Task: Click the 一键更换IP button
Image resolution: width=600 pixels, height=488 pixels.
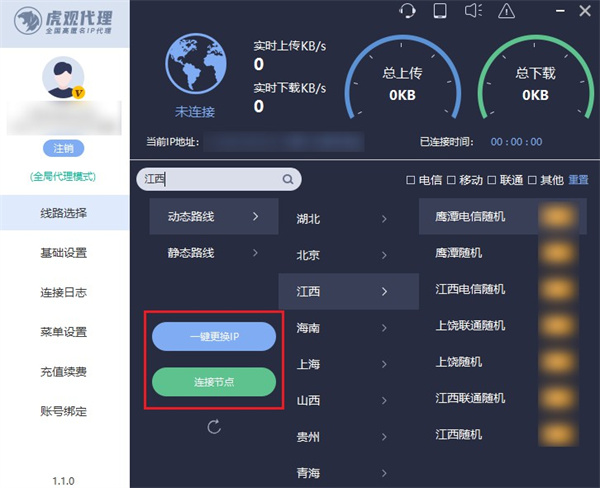Action: point(214,336)
